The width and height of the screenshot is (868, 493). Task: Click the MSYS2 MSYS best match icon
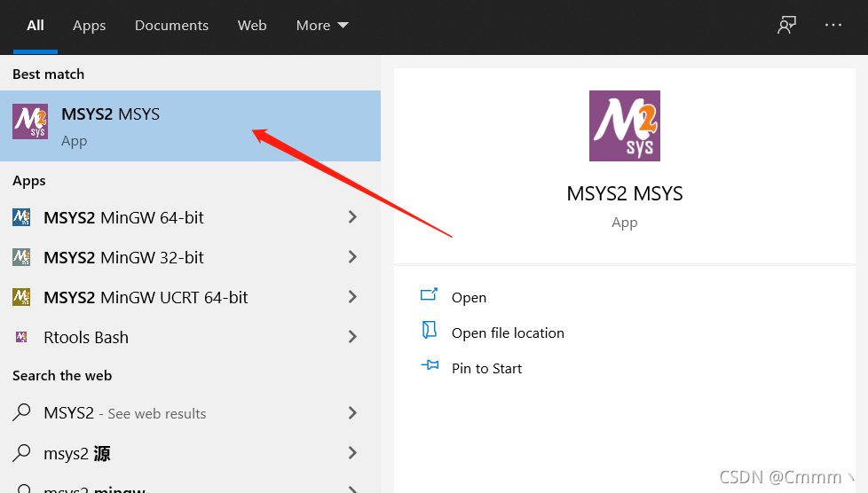pyautogui.click(x=30, y=121)
